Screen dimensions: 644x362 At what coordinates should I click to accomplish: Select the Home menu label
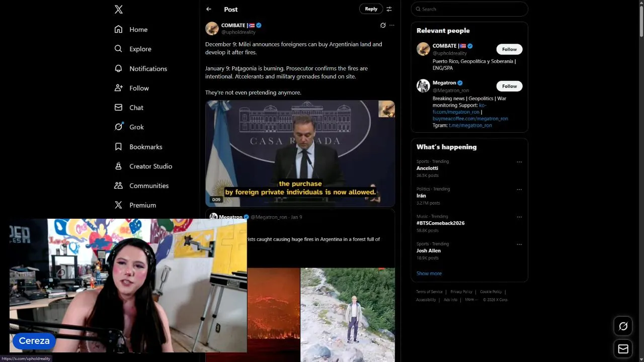tap(138, 30)
